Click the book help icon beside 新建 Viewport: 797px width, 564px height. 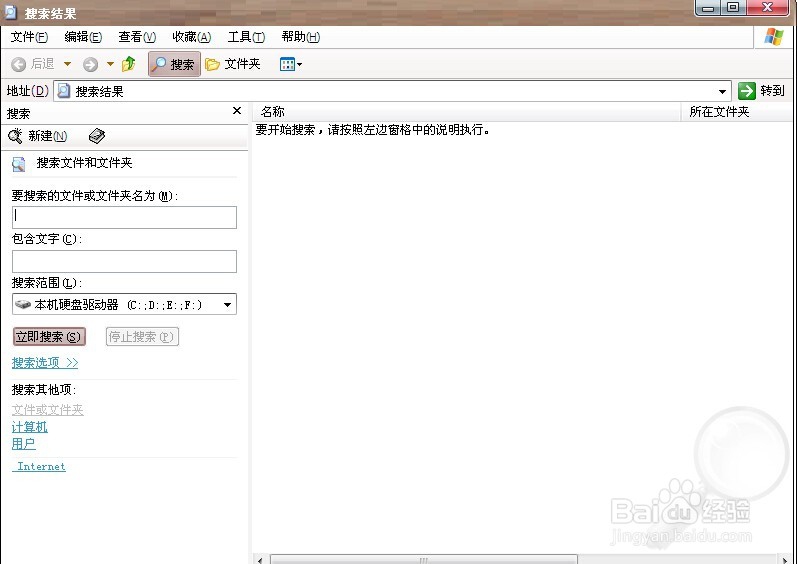97,136
